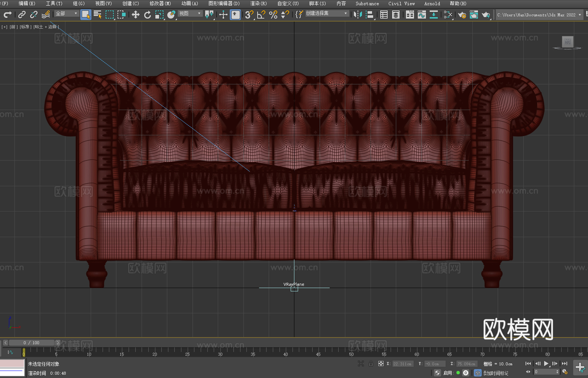Select the Move transform tool
Screen dimensions: 588x378
135,14
